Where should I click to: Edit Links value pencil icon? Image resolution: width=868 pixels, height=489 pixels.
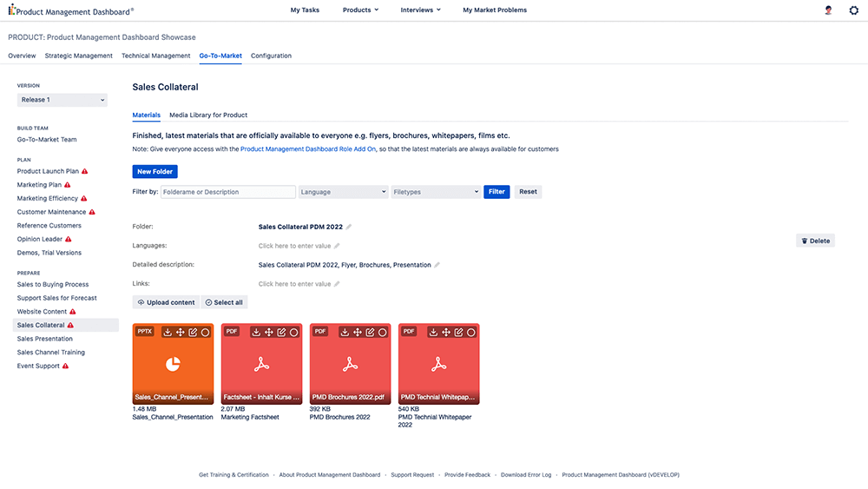337,283
